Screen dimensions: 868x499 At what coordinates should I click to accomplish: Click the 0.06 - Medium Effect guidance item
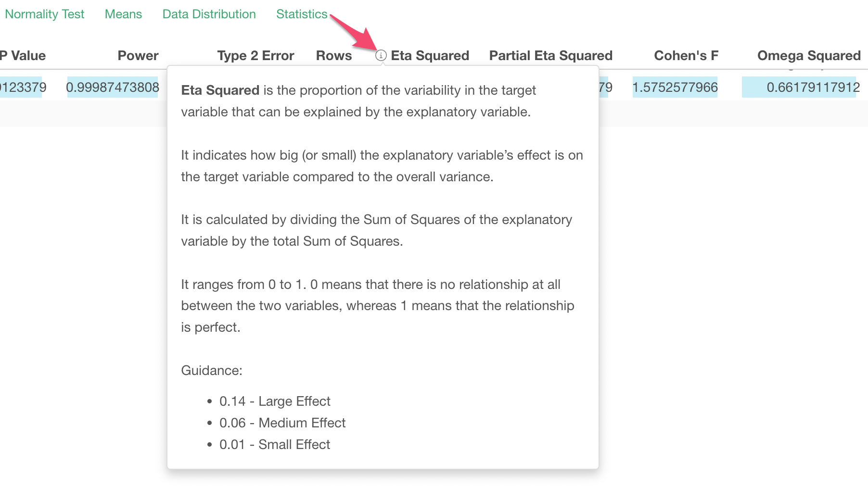tap(282, 423)
